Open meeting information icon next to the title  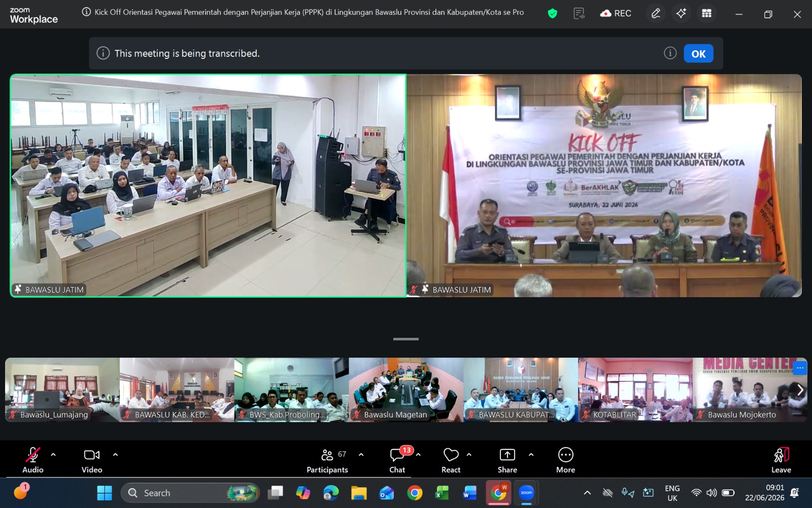pos(86,12)
